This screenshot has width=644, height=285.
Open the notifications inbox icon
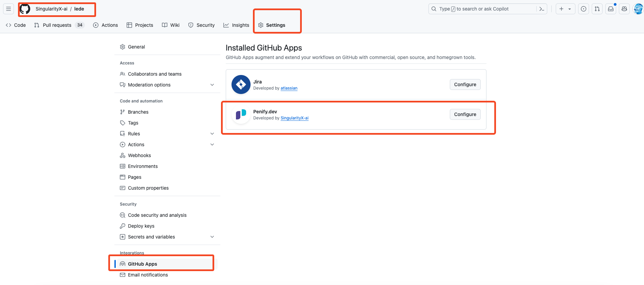(610, 9)
